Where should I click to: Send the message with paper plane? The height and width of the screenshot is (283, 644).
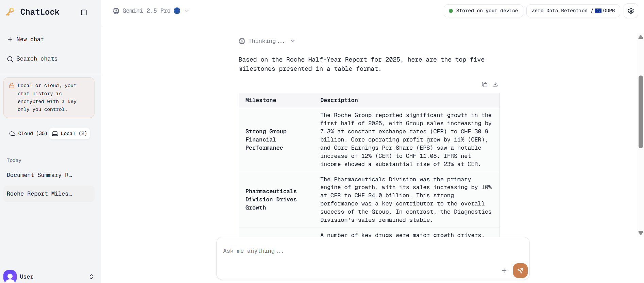coord(520,270)
